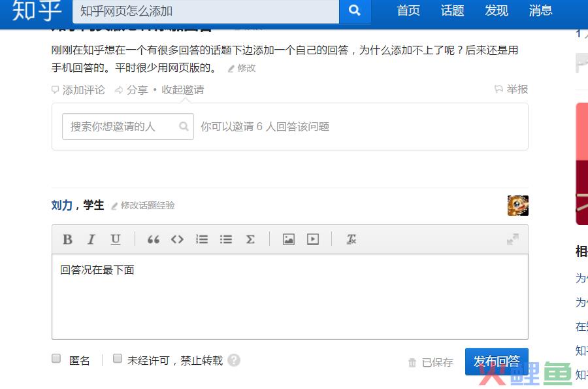Image resolution: width=588 pixels, height=389 pixels.
Task: Click the Bold formatting icon
Action: [x=67, y=239]
